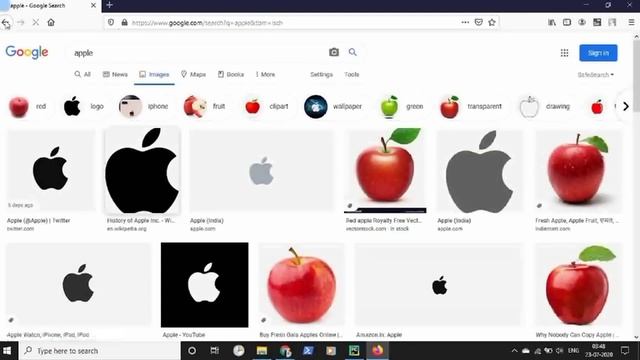Show hidden system tray icons
Viewport: 640px width, 360px height.
pyautogui.click(x=514, y=351)
